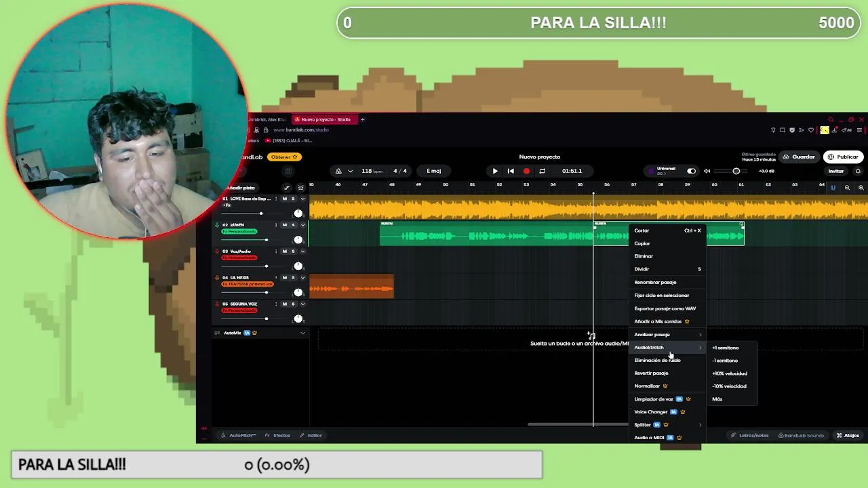Screen dimensions: 868x488
Task: Click the Guardar button
Action: click(x=798, y=157)
